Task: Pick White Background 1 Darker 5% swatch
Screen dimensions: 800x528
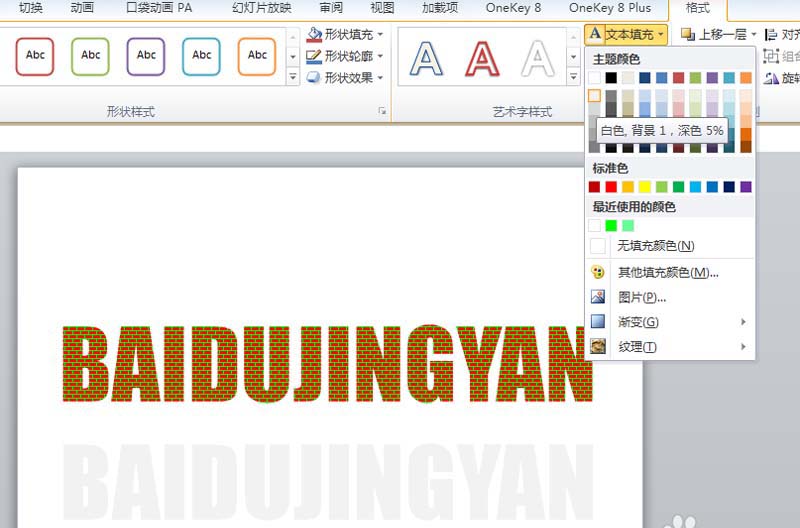Action: click(594, 95)
